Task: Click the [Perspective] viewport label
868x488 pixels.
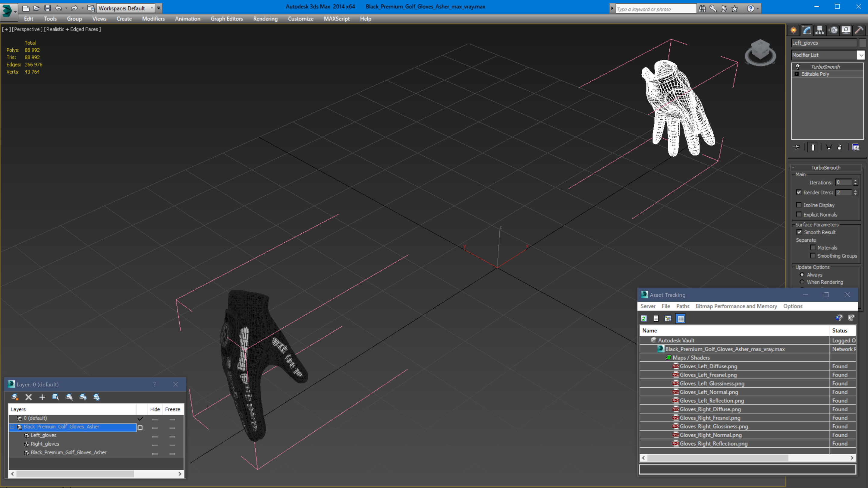Action: coord(27,29)
